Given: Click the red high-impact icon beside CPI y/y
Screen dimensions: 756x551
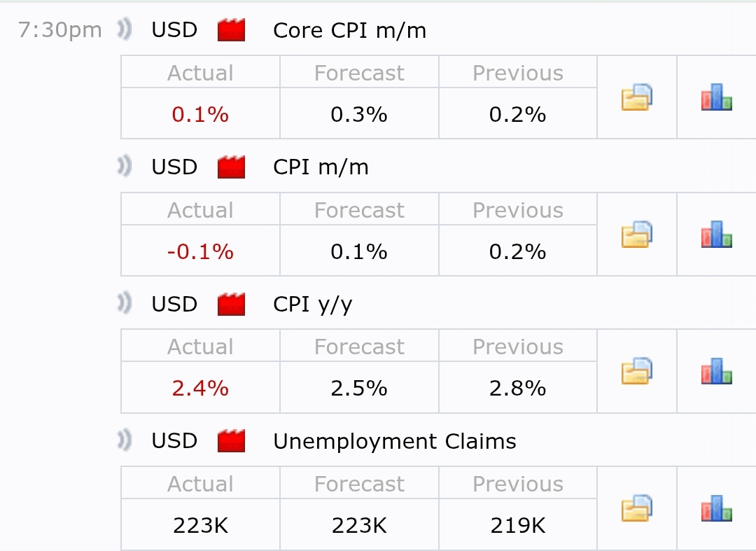Looking at the screenshot, I should point(230,304).
